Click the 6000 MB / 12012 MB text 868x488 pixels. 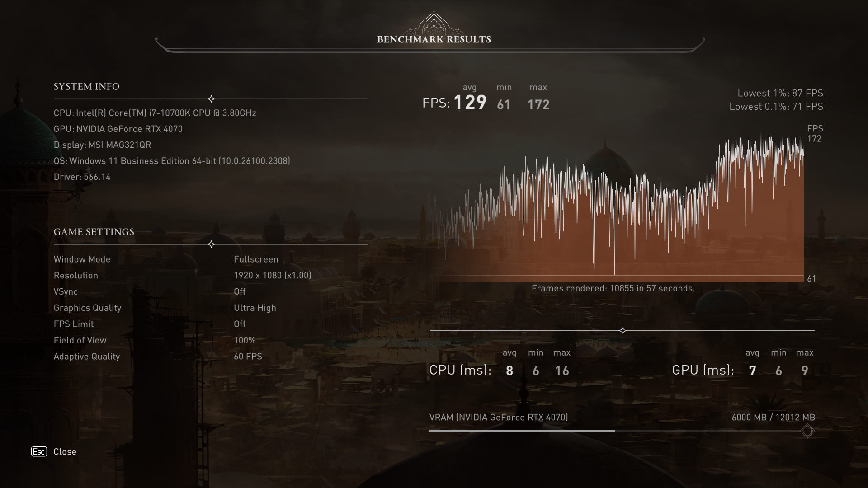tap(774, 418)
